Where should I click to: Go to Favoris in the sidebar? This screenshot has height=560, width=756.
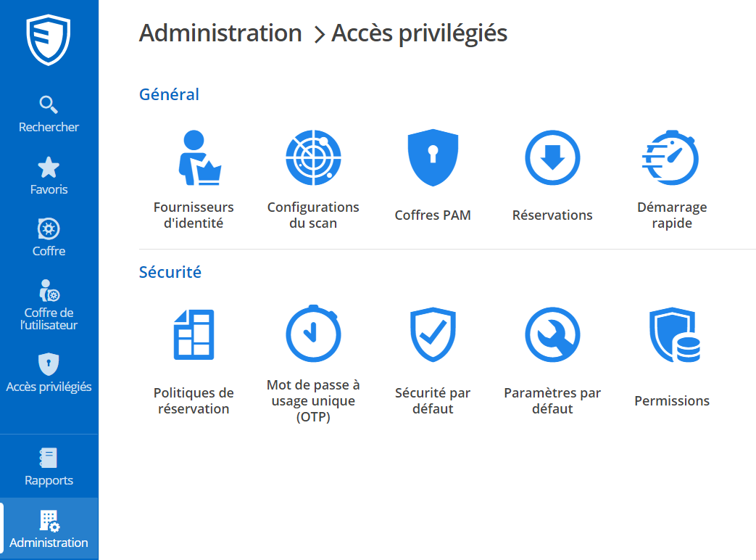(x=49, y=176)
